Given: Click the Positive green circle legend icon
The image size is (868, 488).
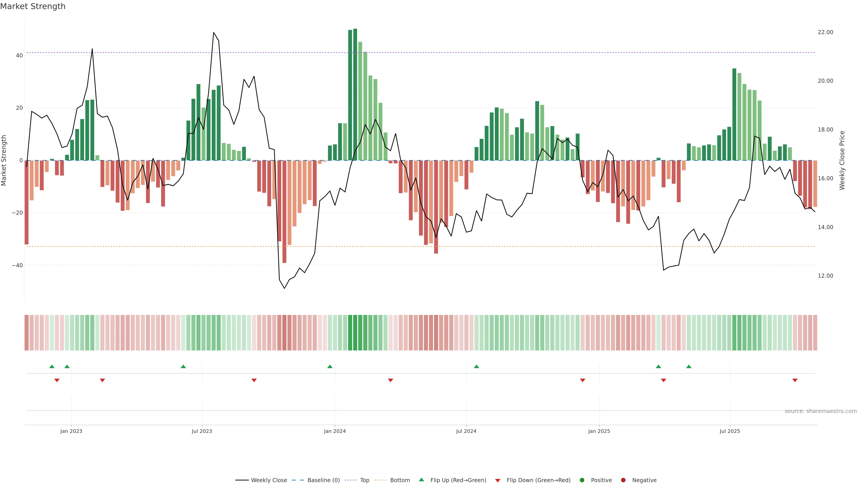Looking at the screenshot, I should pyautogui.click(x=582, y=480).
